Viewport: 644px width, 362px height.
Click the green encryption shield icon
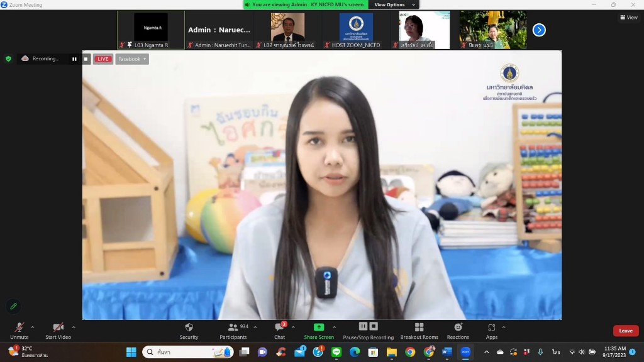8,58
